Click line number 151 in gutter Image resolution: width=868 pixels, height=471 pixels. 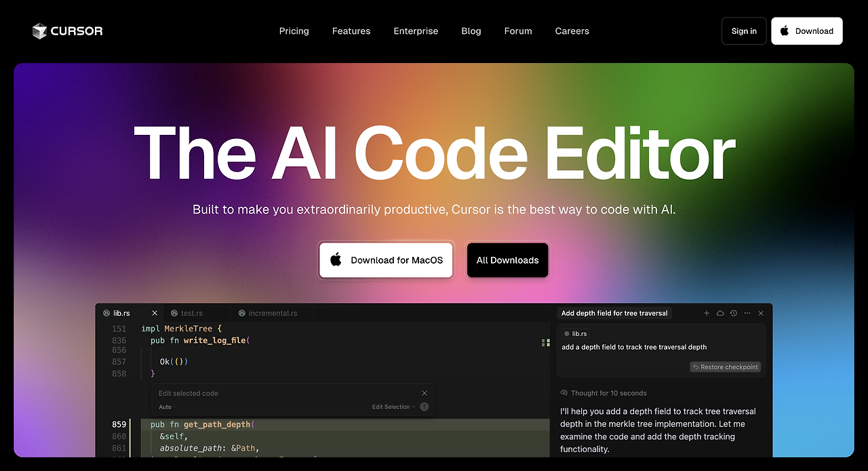tap(119, 329)
